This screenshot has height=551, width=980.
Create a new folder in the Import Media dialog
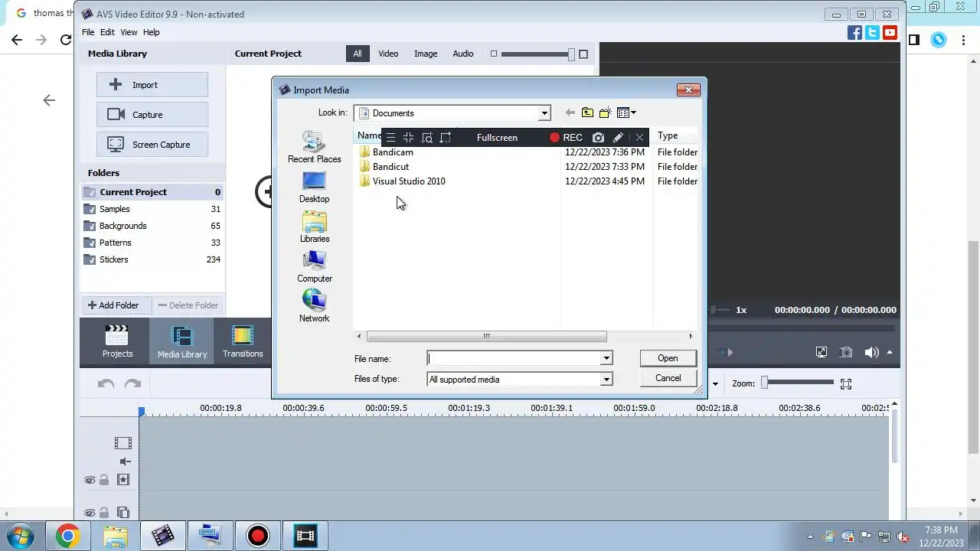tap(605, 113)
